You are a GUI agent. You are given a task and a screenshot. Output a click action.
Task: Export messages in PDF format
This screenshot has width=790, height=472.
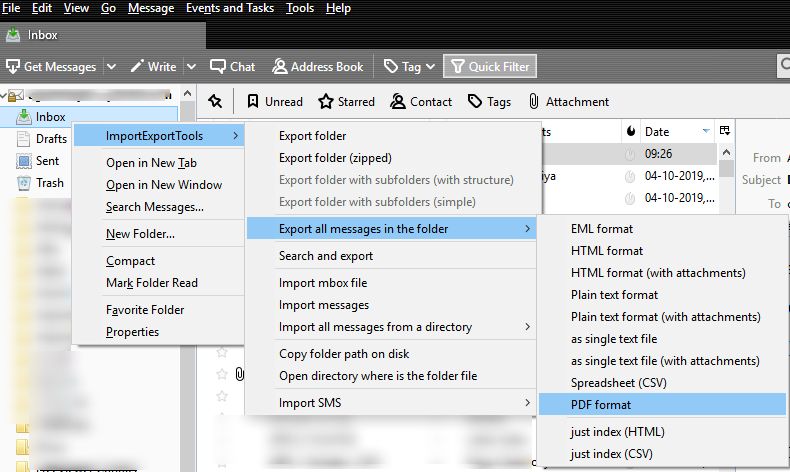[662, 405]
